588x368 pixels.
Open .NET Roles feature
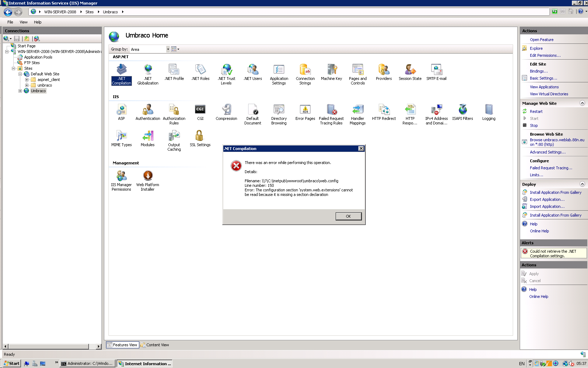[x=200, y=72]
